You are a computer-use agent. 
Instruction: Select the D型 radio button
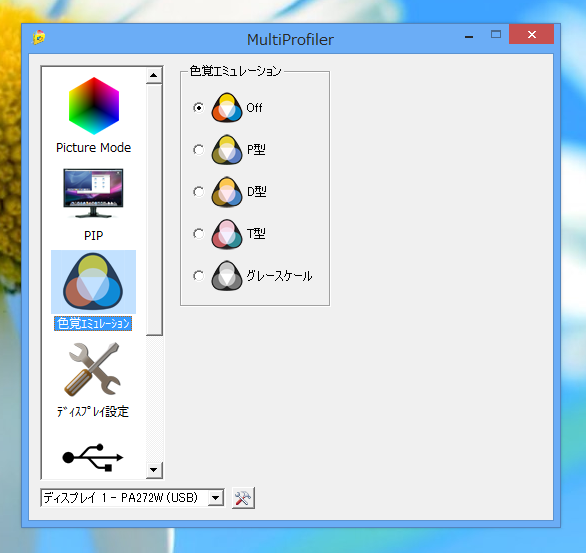[x=198, y=192]
